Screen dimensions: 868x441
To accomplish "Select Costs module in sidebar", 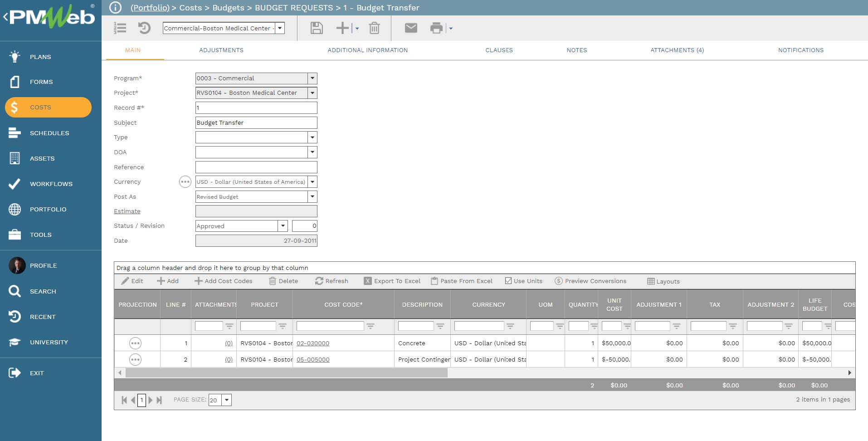I will click(x=48, y=107).
